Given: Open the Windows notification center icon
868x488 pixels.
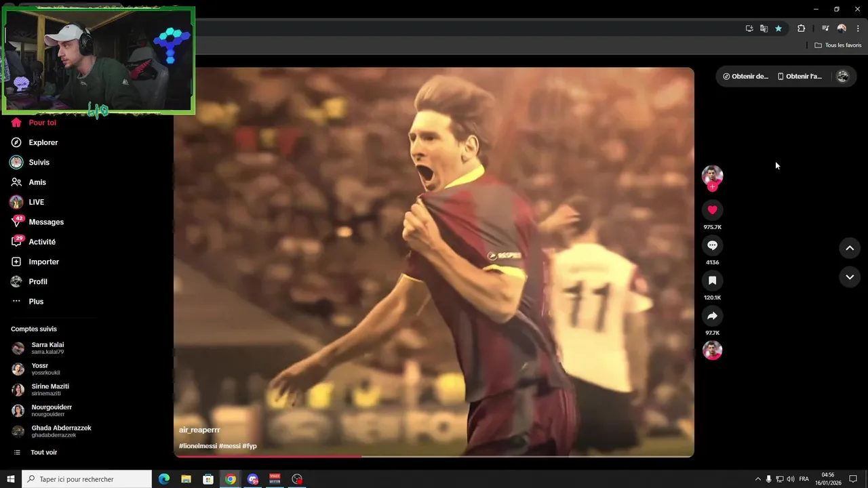Looking at the screenshot, I should tap(853, 479).
